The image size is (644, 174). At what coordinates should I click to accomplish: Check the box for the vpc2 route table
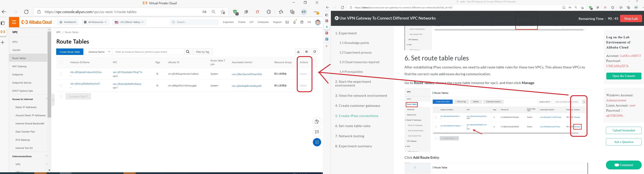[x=61, y=74]
